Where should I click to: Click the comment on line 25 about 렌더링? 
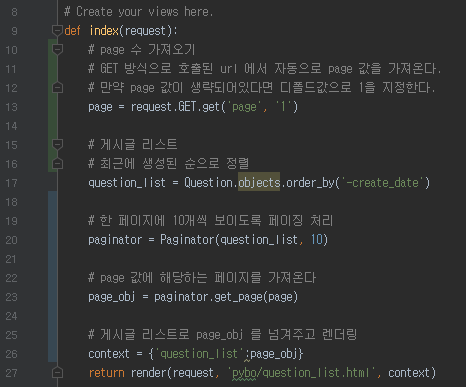click(x=223, y=335)
